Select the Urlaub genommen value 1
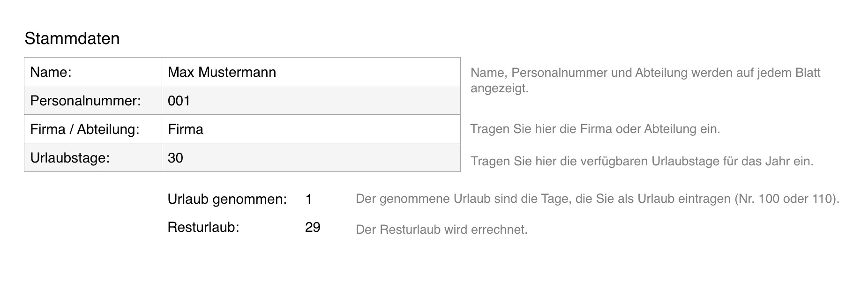868x296 pixels. click(308, 200)
